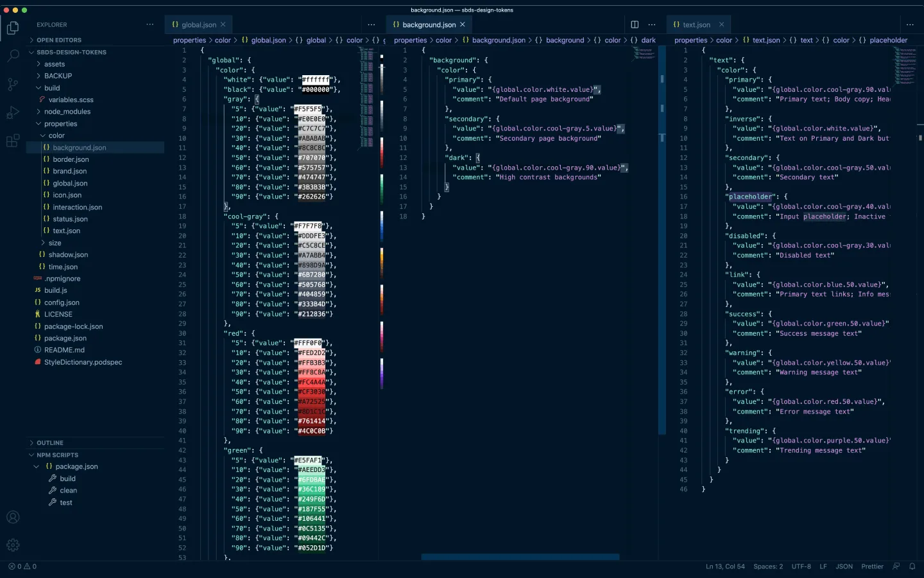Collapse the NPM Scripts section
The width and height of the screenshot is (924, 578).
coord(56,455)
